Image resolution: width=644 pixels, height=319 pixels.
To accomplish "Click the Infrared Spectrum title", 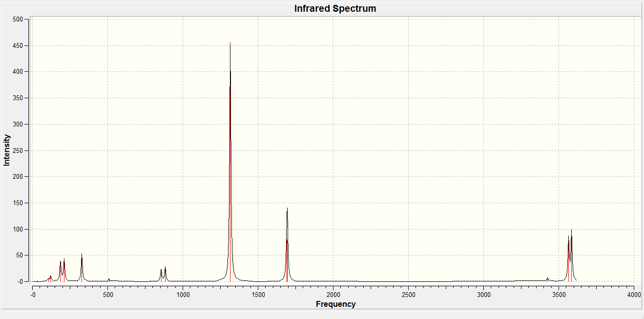I will pyautogui.click(x=335, y=9).
